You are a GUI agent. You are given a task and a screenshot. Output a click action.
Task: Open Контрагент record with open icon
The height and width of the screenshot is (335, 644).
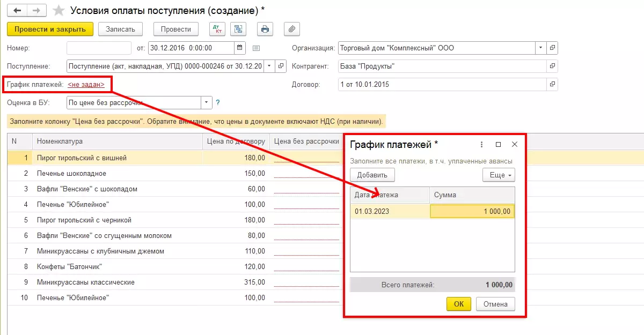coord(553,66)
